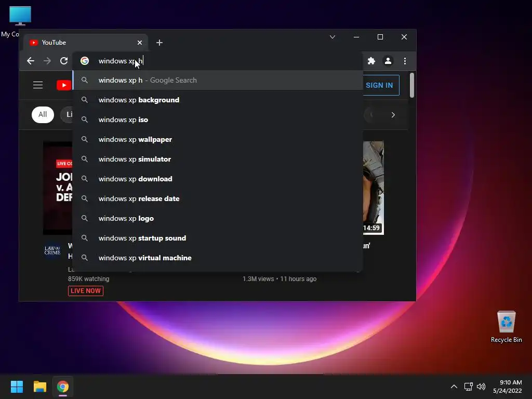Open the Chrome profile avatar icon

click(388, 61)
